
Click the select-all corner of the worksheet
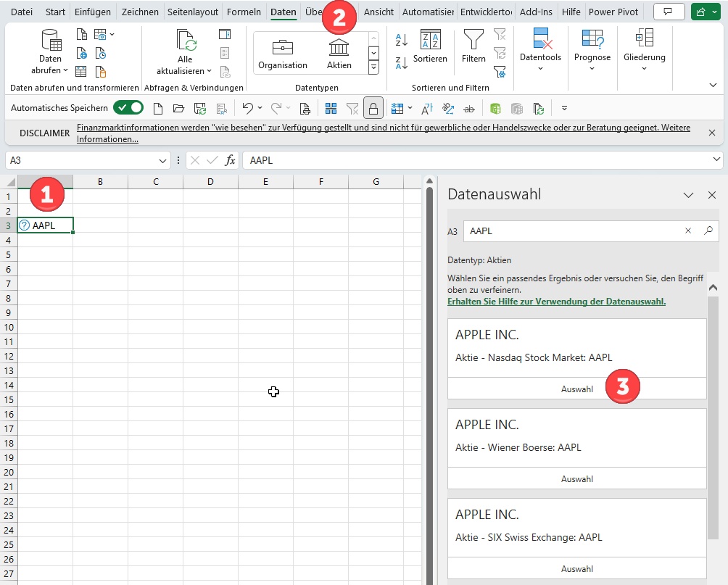tap(9, 181)
